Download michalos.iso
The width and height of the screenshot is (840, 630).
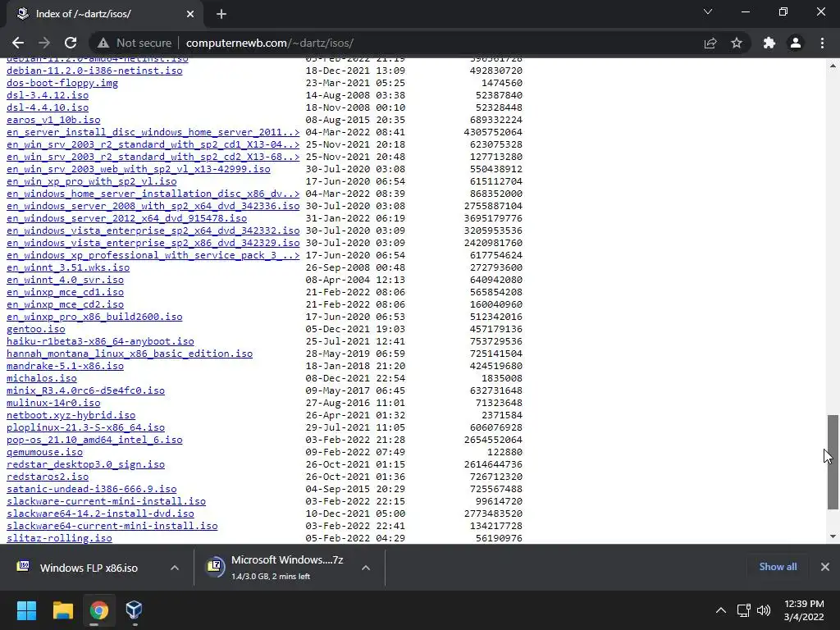point(42,379)
